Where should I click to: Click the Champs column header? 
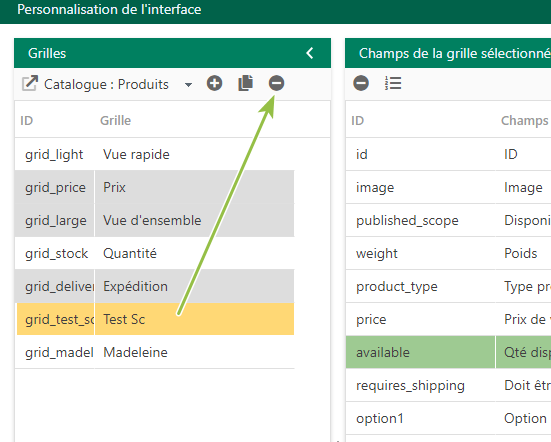click(x=524, y=121)
